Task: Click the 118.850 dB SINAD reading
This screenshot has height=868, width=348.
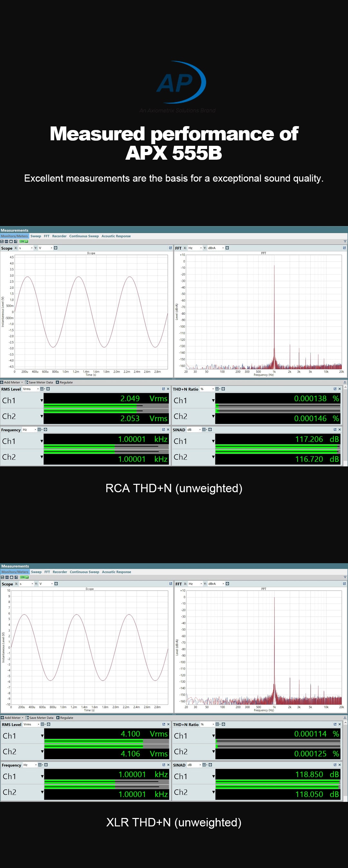Action: point(317,774)
